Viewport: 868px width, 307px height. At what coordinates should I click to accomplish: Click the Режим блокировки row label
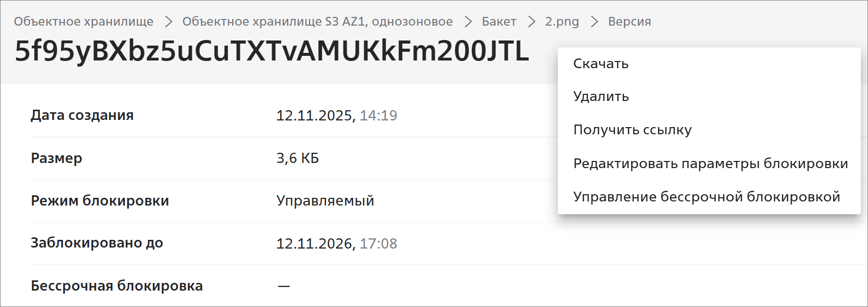coord(100,200)
